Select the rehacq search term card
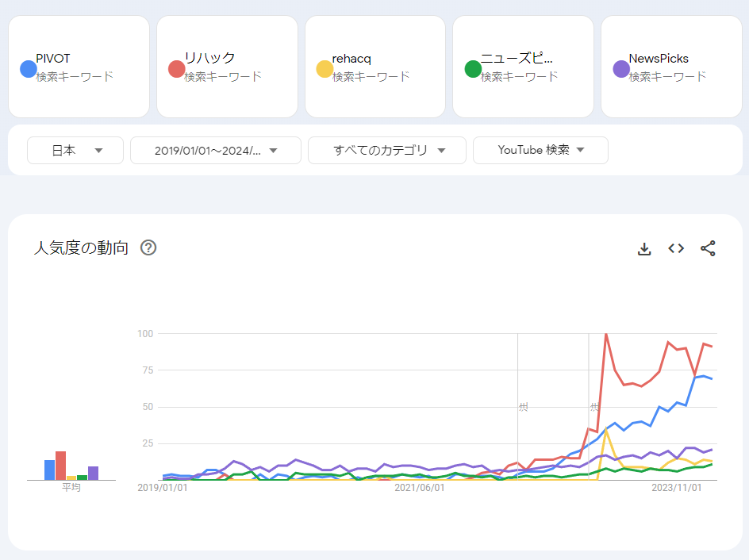This screenshot has width=749, height=560. [x=375, y=67]
